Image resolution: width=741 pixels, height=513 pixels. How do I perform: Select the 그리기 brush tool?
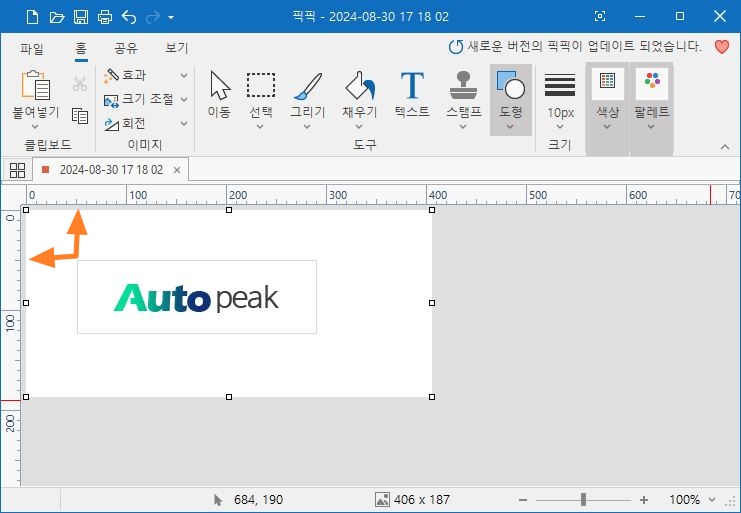click(x=308, y=94)
